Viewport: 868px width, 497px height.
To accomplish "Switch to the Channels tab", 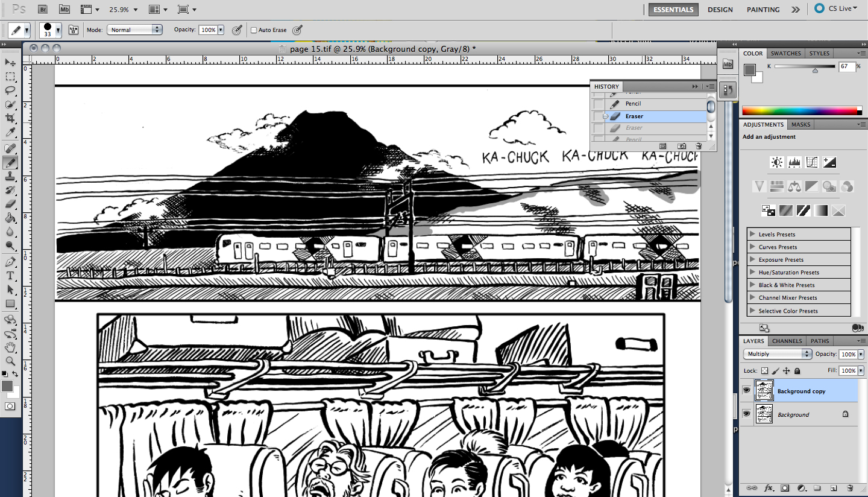I will (x=787, y=341).
